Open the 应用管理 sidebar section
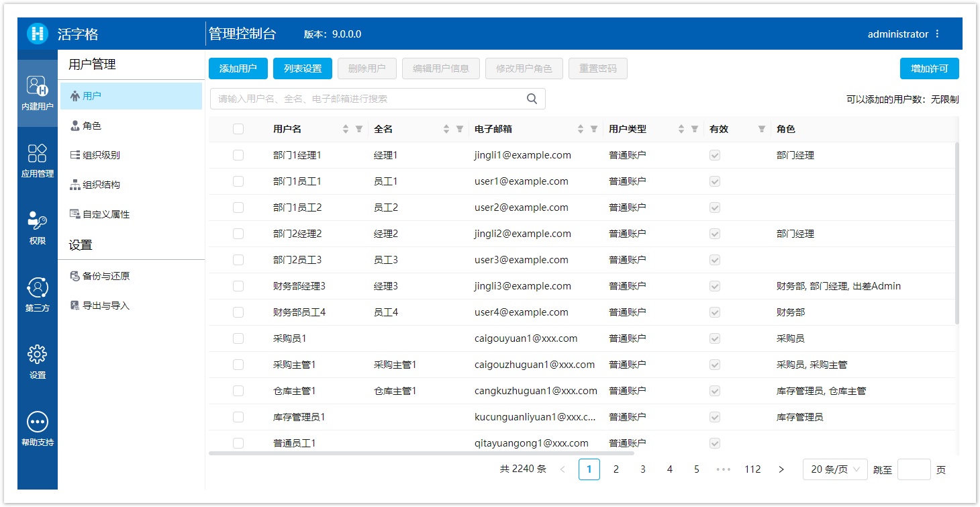The image size is (980, 507). pyautogui.click(x=38, y=160)
